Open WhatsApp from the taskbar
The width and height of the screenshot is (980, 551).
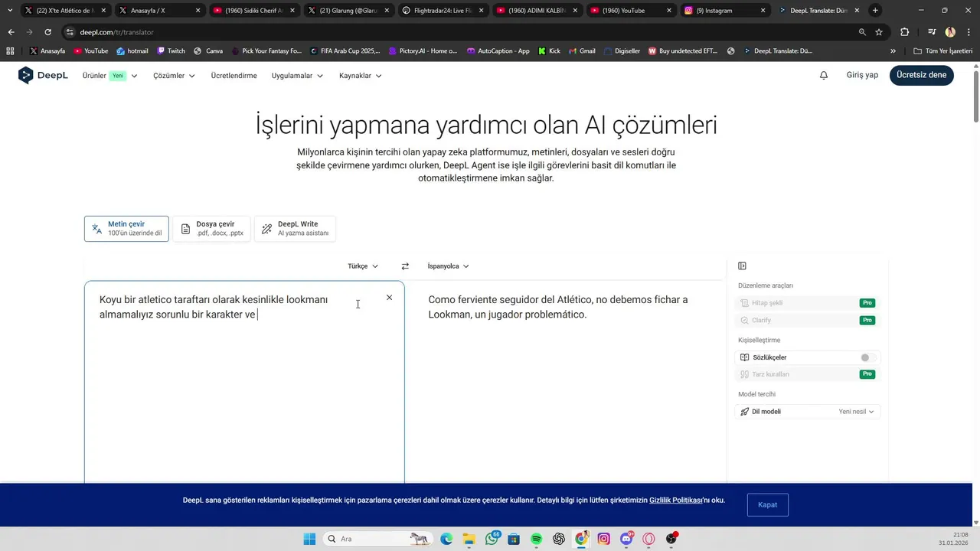pos(492,539)
